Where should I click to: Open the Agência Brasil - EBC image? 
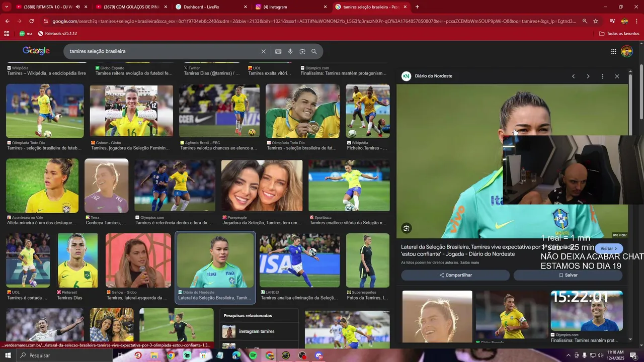click(219, 111)
